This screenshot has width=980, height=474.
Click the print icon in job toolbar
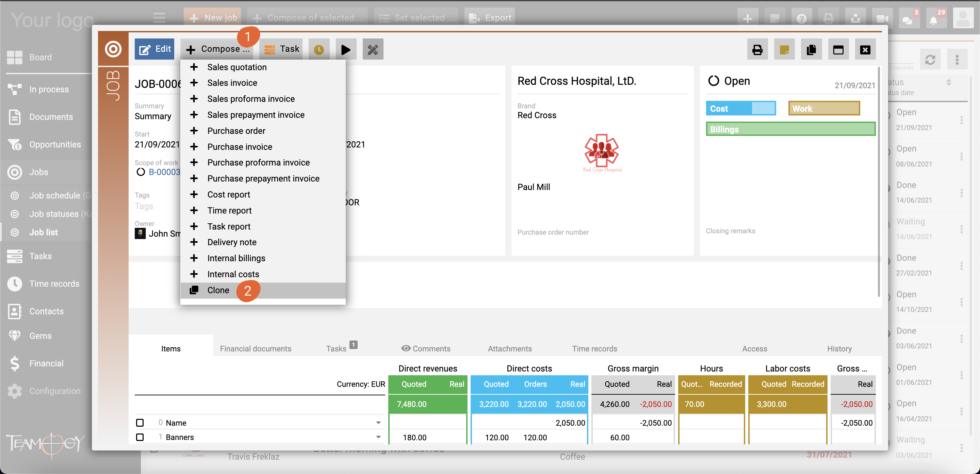(x=757, y=49)
